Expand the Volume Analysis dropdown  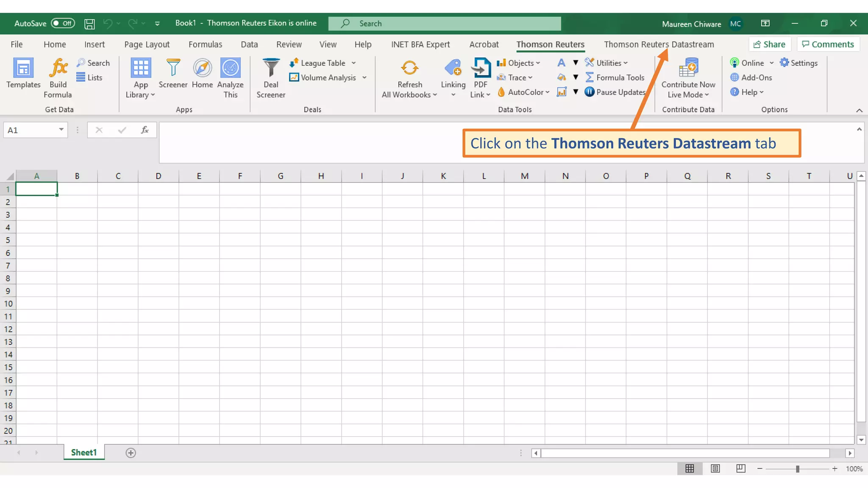pyautogui.click(x=364, y=78)
